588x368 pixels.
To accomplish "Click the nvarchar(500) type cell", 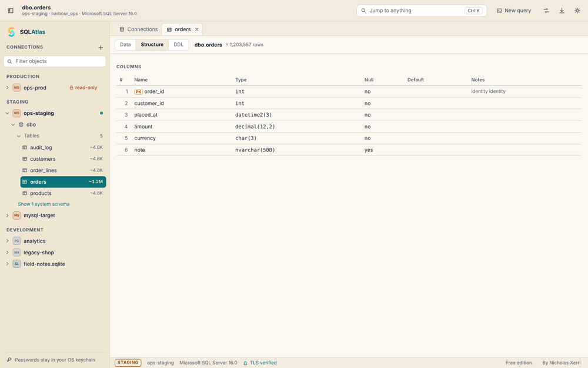I will coord(255,150).
